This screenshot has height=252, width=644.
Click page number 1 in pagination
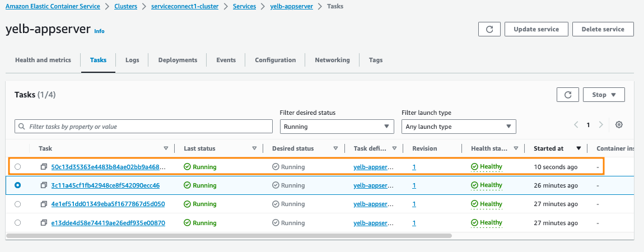coord(588,125)
